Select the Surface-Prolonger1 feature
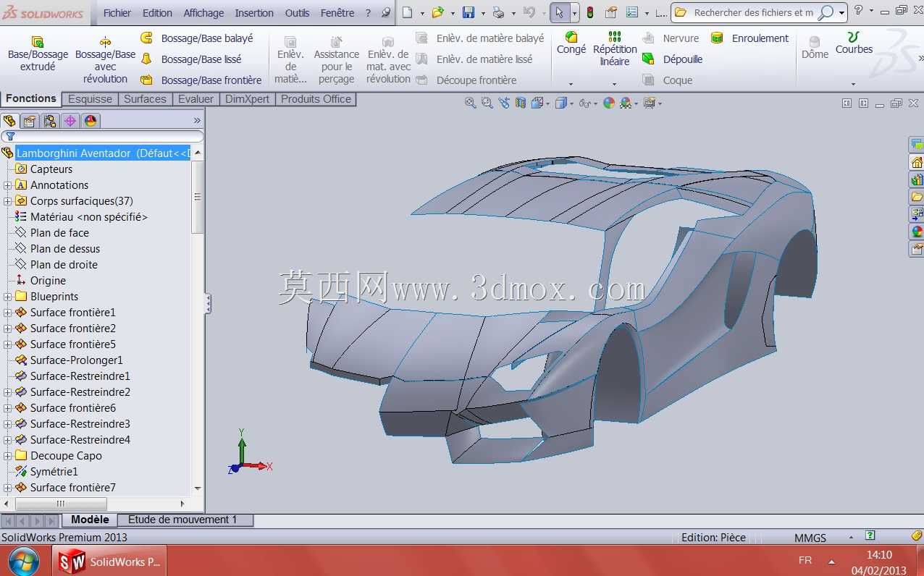Screen dimensions: 924x576 click(76, 360)
